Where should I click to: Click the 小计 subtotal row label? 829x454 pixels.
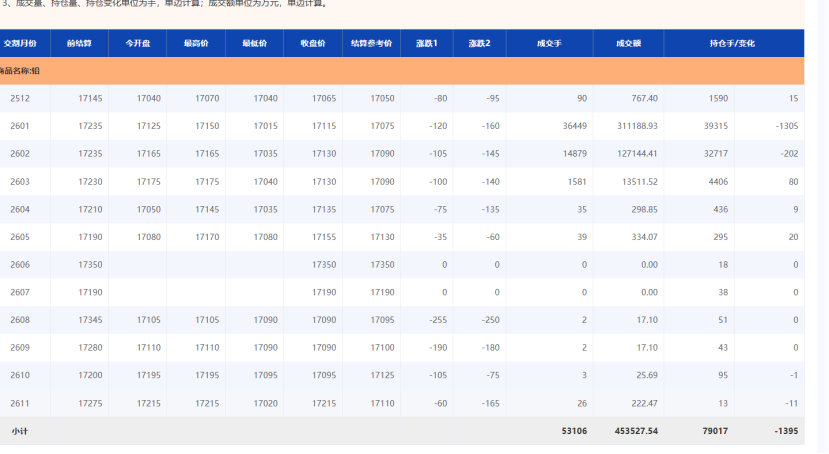click(x=20, y=431)
